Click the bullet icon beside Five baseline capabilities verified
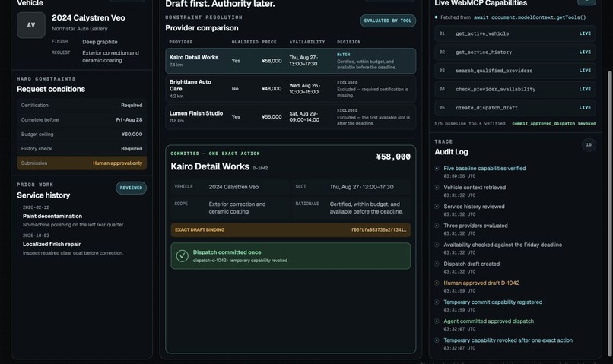 click(437, 169)
